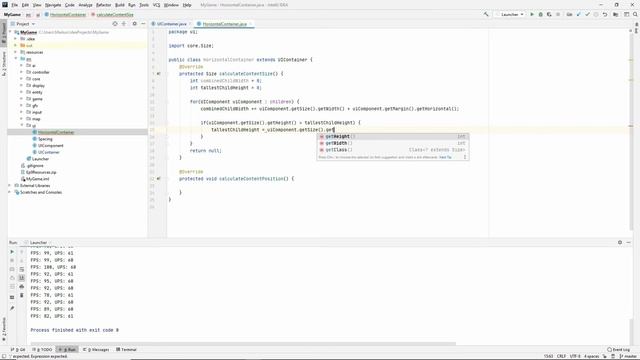Switch to UIContainer.java editor tab
This screenshot has height=360, width=640.
pos(171,24)
